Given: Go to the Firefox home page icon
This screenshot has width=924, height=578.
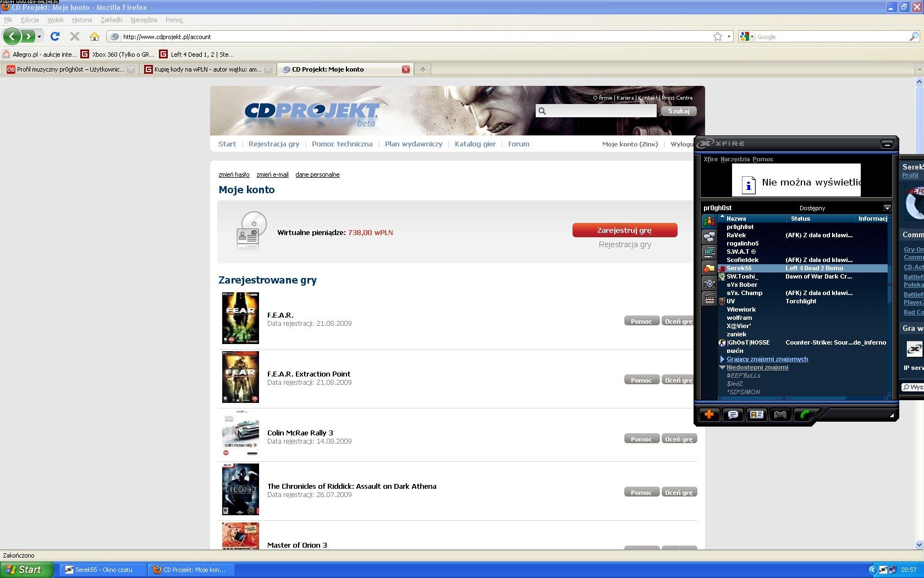Looking at the screenshot, I should pyautogui.click(x=95, y=36).
